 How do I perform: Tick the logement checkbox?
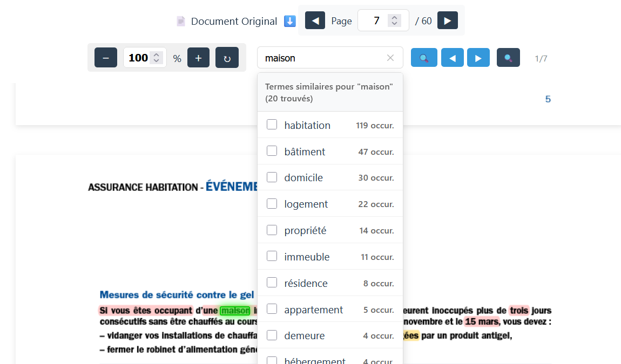tap(272, 203)
